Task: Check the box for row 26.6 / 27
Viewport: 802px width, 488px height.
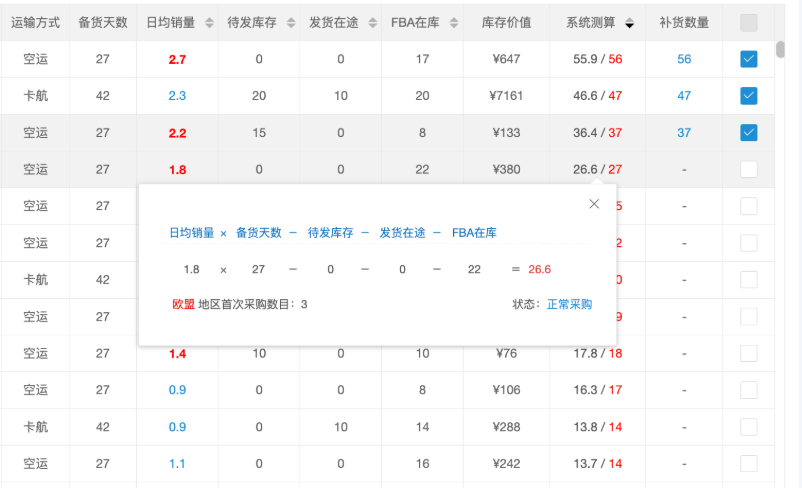Action: pos(749,170)
